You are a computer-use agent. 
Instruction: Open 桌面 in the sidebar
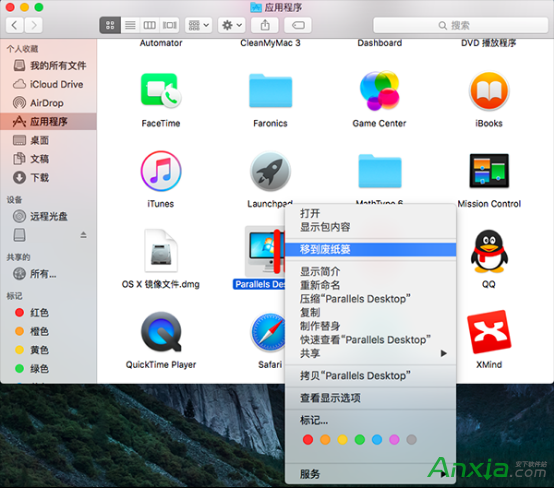click(48, 140)
